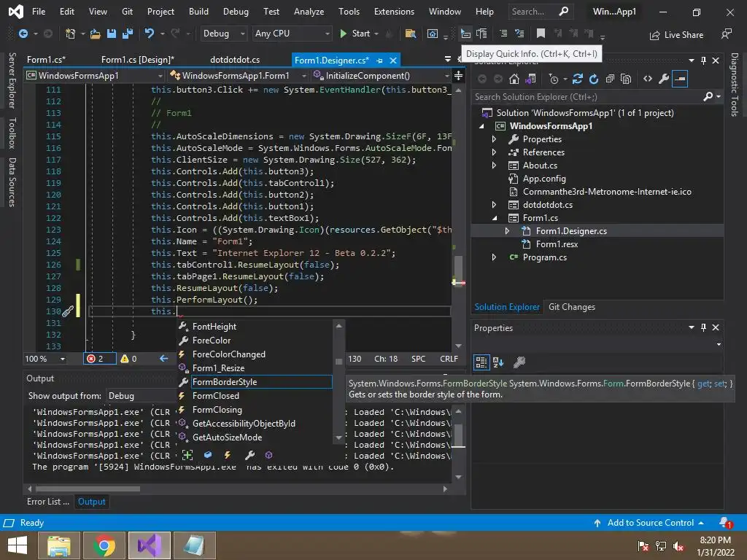Expand the References node
This screenshot has width=747, height=560.
coord(494,152)
